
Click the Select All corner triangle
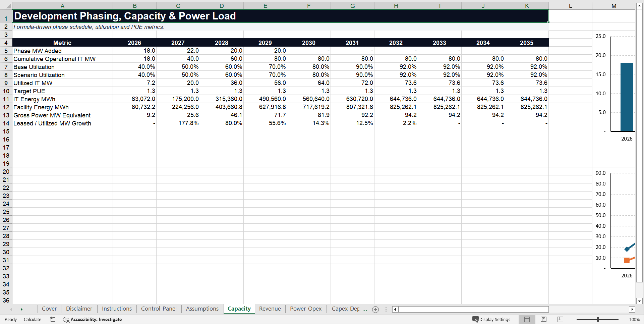pyautogui.click(x=8, y=6)
